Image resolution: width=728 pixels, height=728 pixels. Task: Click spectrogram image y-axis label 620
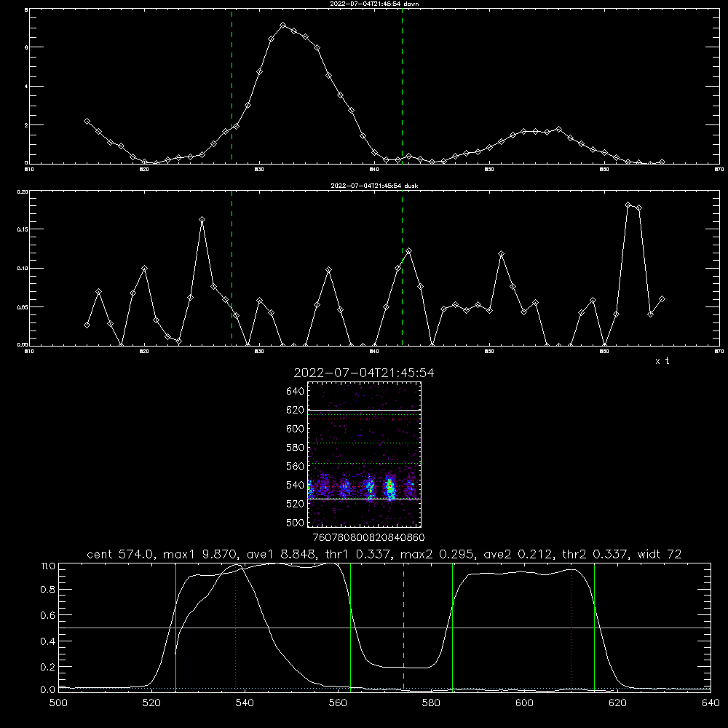(x=296, y=410)
